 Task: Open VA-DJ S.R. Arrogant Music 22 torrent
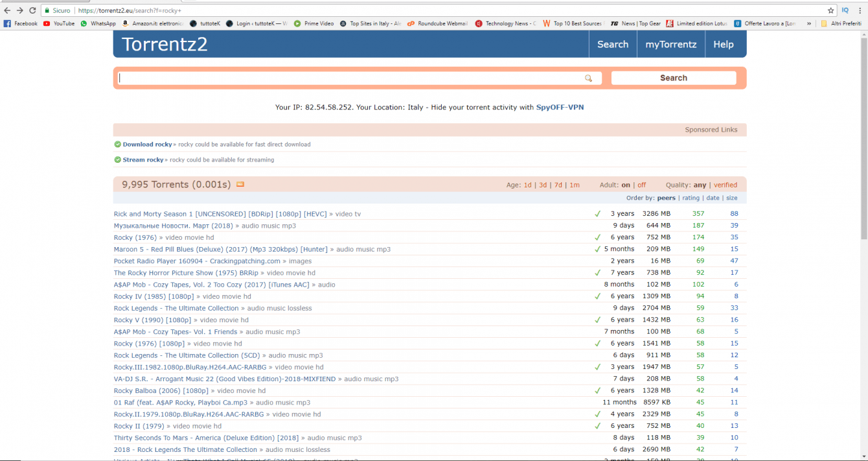point(225,379)
